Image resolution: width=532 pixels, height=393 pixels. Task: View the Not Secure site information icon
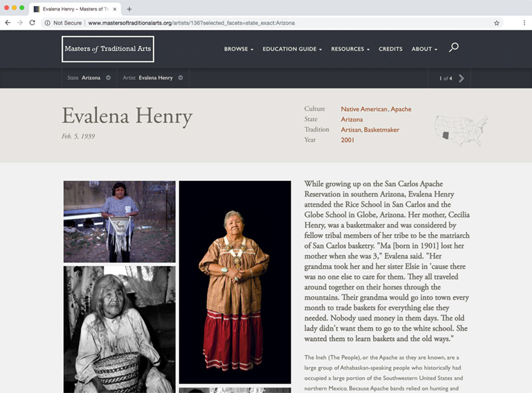pos(47,23)
